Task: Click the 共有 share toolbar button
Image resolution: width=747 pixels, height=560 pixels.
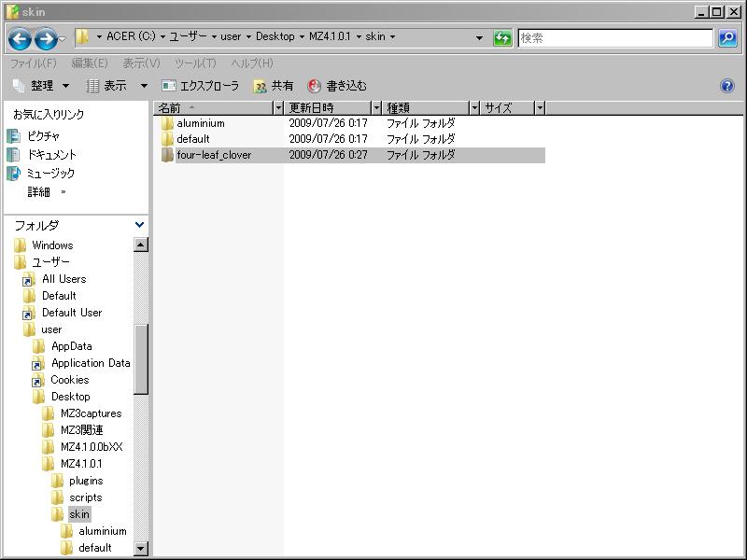Action: [x=274, y=86]
